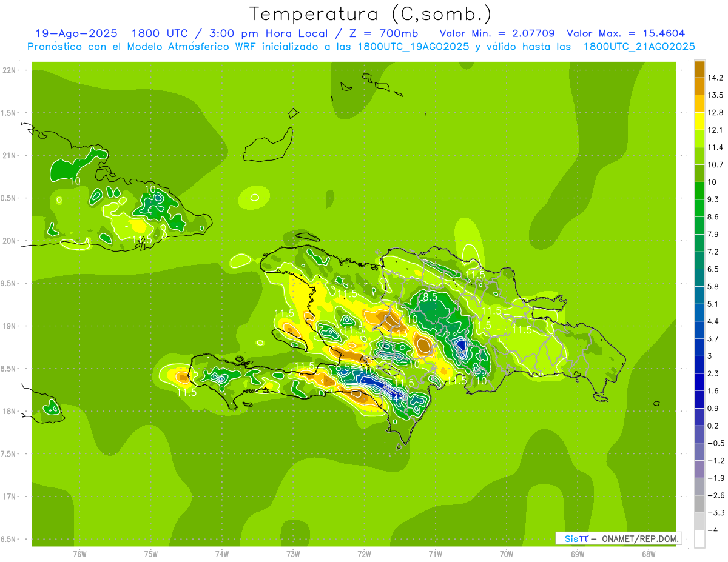Click "Valor Max. = 15.4604" text
Screen dimensions: 728x562
[627, 33]
